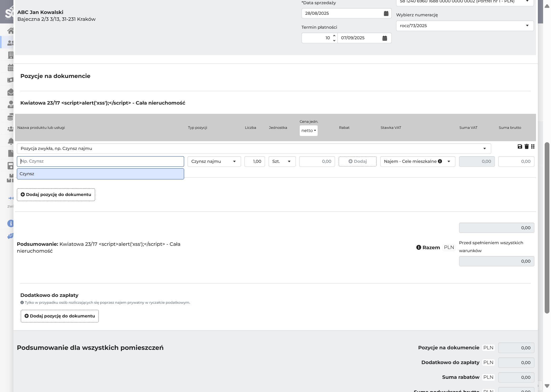Click the grid reorder icon on position row
551x392 pixels.
point(533,146)
